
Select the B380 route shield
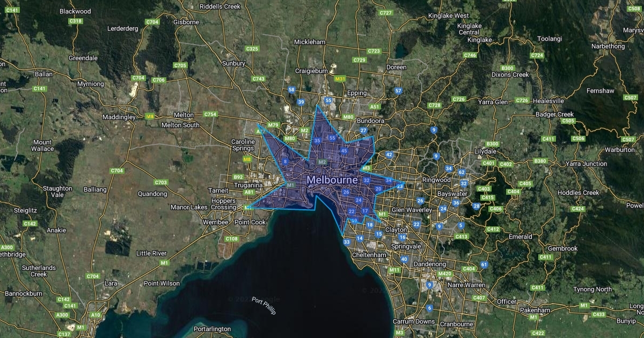tap(540, 161)
